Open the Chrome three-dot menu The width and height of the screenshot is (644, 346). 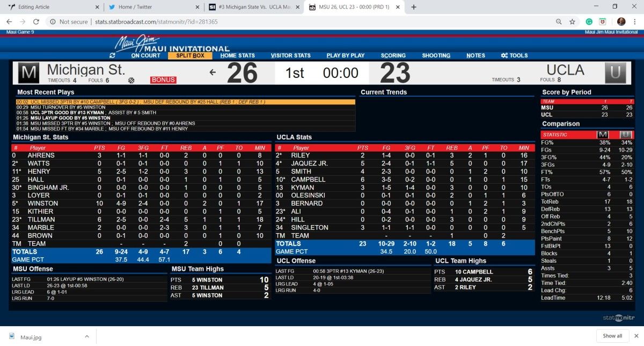click(x=635, y=22)
